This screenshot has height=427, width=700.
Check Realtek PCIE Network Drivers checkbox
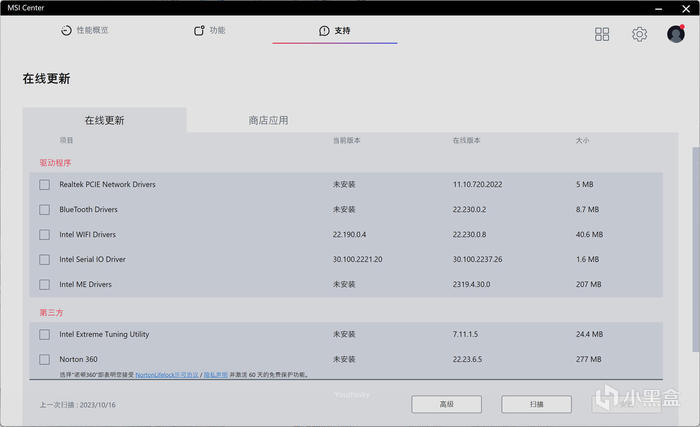click(x=44, y=184)
